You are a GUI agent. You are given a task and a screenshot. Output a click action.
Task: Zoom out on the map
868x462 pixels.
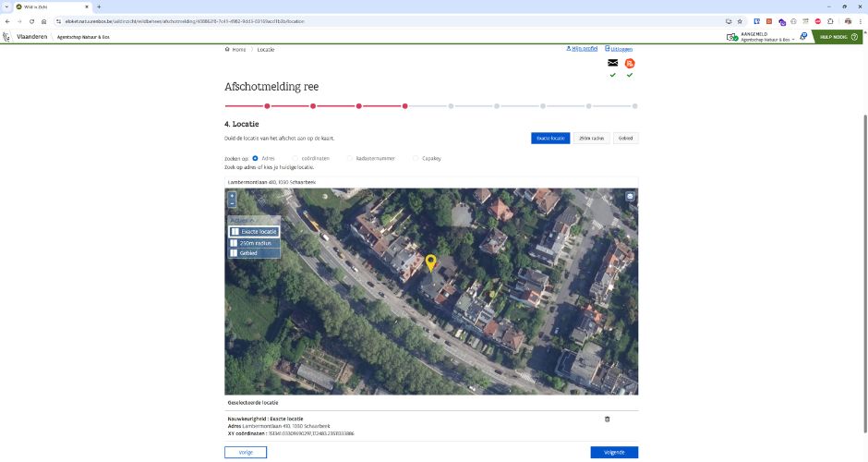(x=232, y=204)
